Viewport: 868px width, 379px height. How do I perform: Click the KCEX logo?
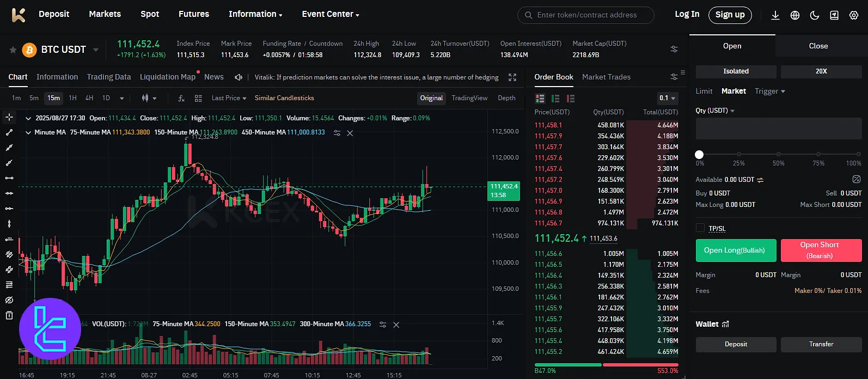click(19, 15)
